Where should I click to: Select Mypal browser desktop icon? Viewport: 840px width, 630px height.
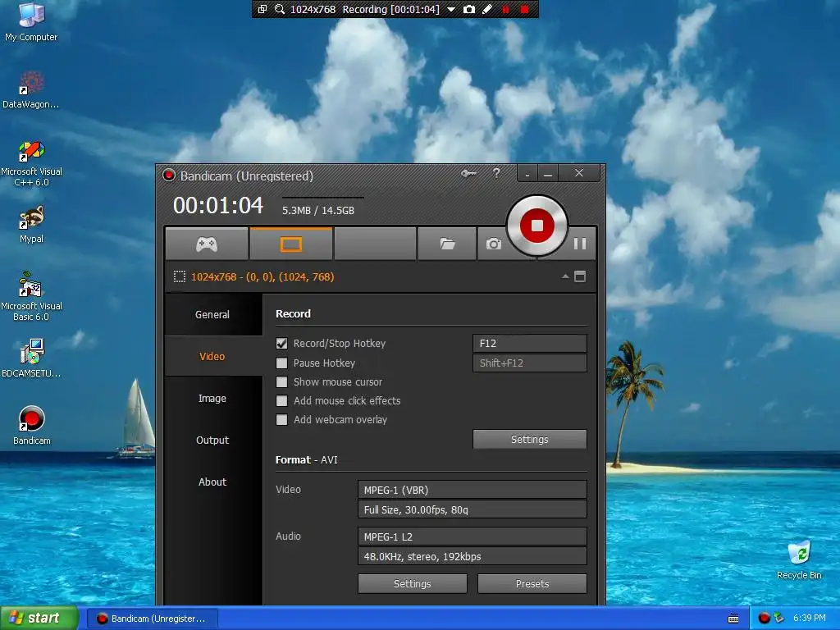click(31, 225)
